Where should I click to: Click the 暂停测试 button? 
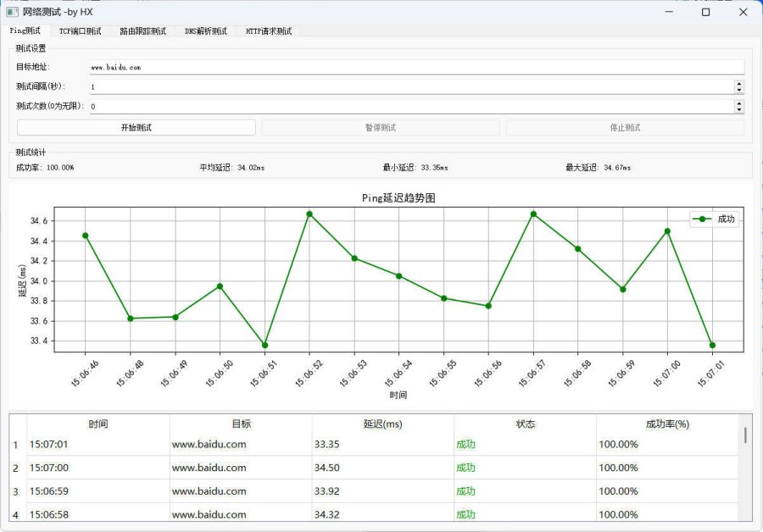(x=380, y=128)
